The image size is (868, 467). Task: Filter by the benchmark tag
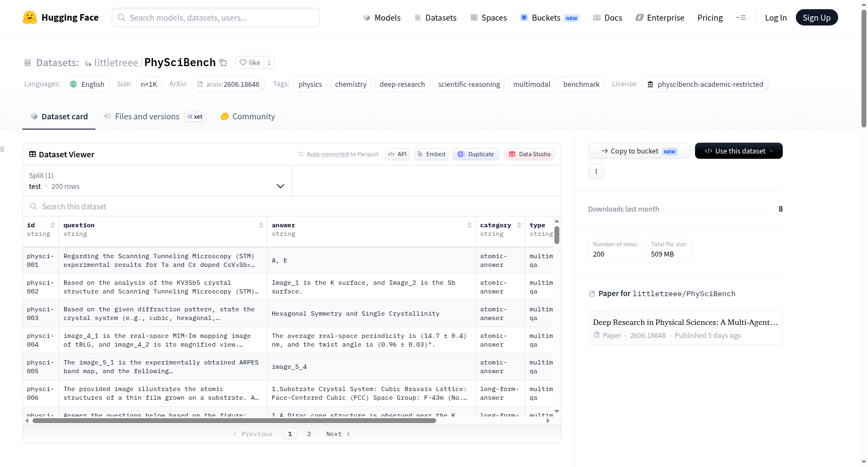point(582,84)
